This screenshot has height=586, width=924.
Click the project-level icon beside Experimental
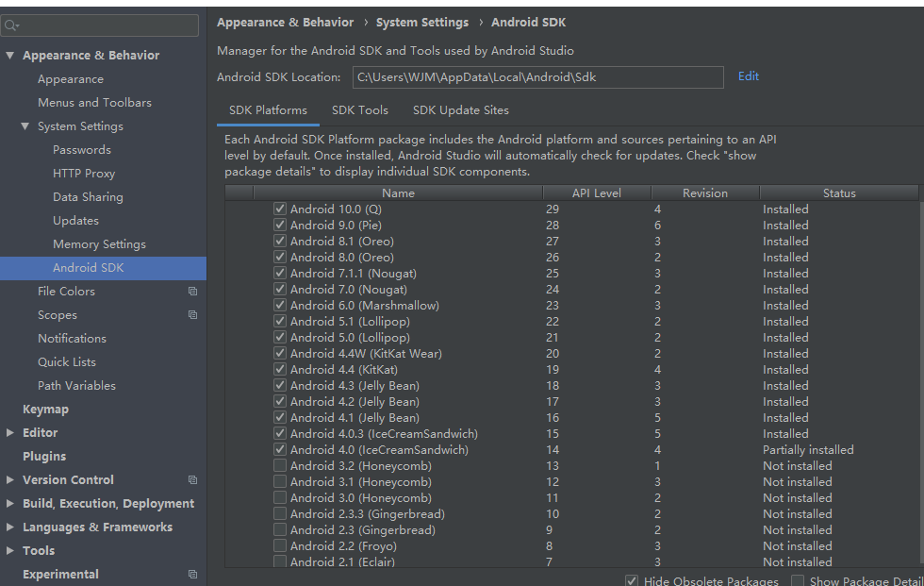pyautogui.click(x=192, y=575)
